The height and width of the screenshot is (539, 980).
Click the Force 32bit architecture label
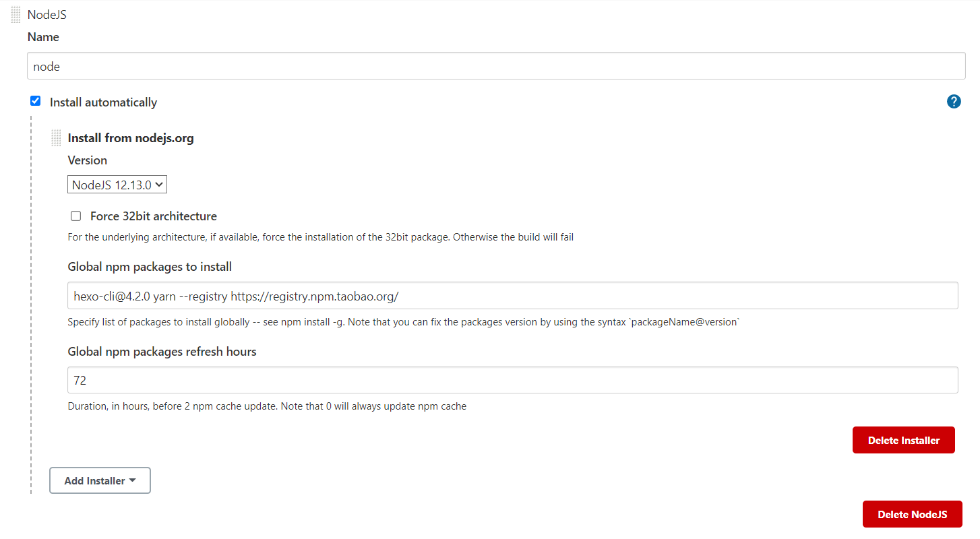click(x=153, y=216)
